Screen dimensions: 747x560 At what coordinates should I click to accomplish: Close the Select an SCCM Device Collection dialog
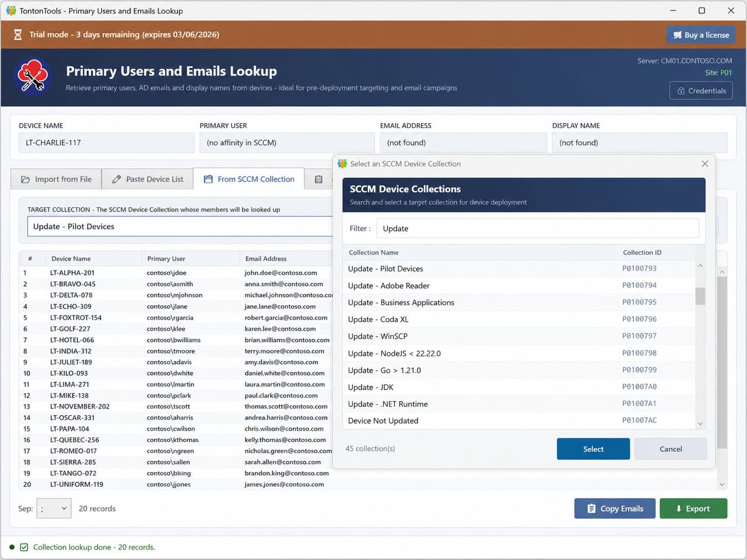(705, 163)
